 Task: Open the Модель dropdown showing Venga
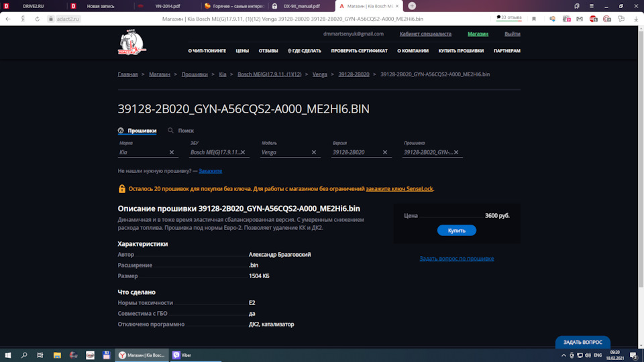290,152
